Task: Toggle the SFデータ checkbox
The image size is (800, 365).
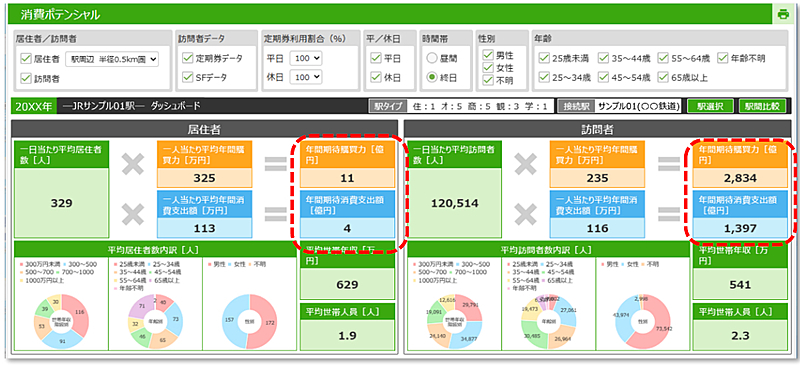Action: (x=187, y=78)
